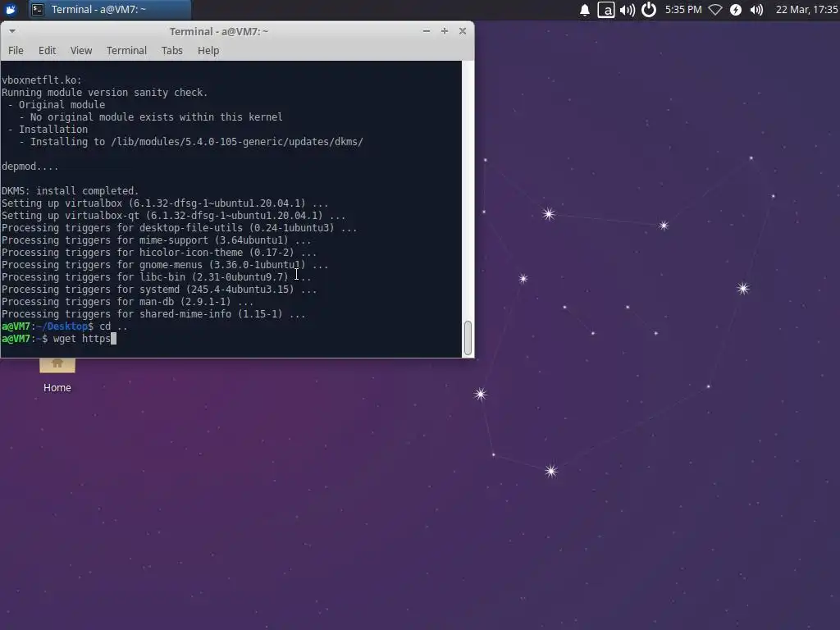Open the Whisker applications menu icon

[x=10, y=9]
